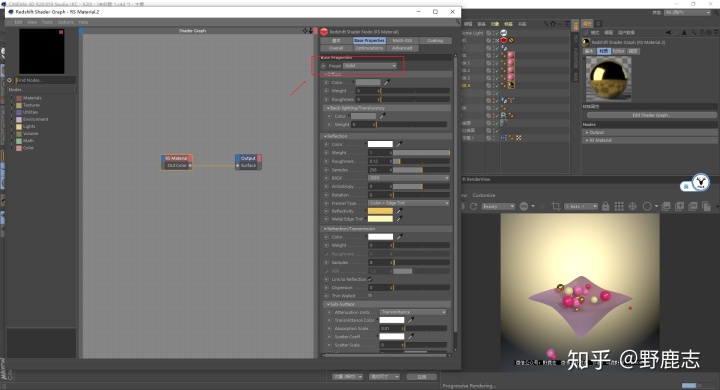Screen dimensions: 720x390
Task: Click move arrows icon in Shader Graph header
Action: (x=305, y=31)
